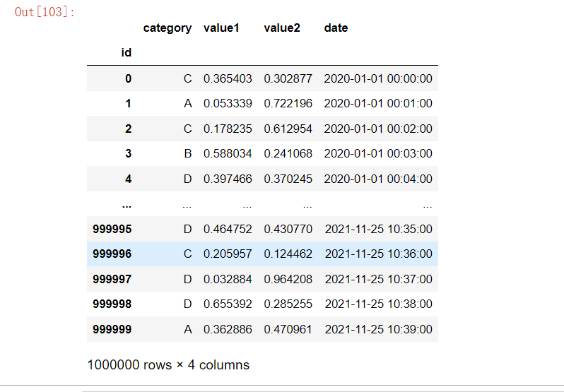This screenshot has height=392, width=564.
Task: Click the Out[103] output prompt label
Action: coord(45,12)
